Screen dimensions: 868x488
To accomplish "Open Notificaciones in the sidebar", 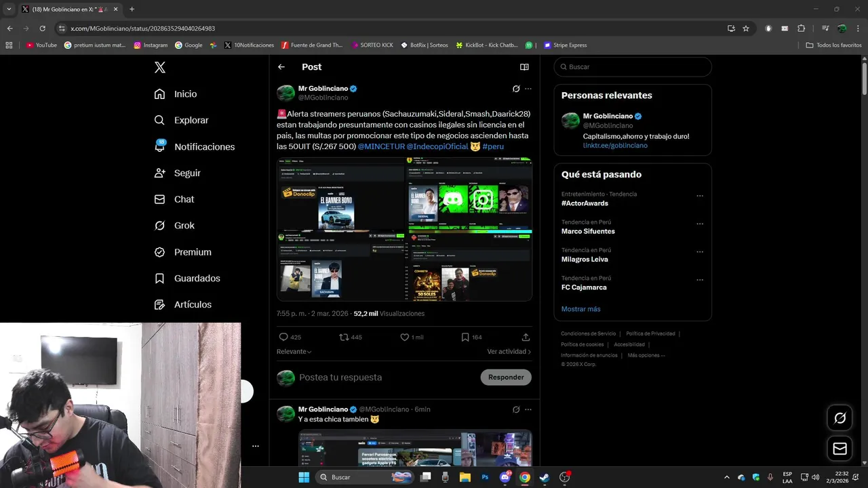I will (x=194, y=146).
